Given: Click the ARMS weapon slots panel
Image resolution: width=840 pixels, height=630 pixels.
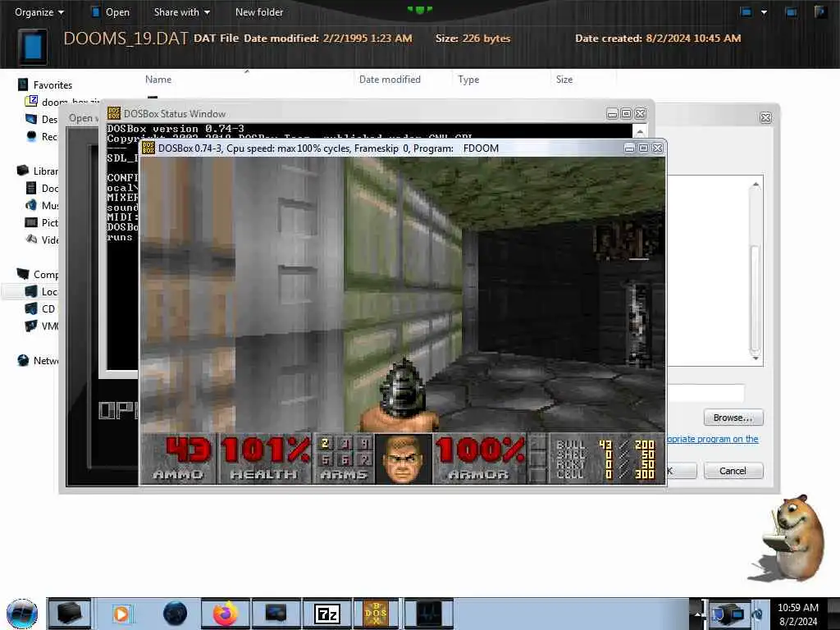Looking at the screenshot, I should (x=344, y=459).
